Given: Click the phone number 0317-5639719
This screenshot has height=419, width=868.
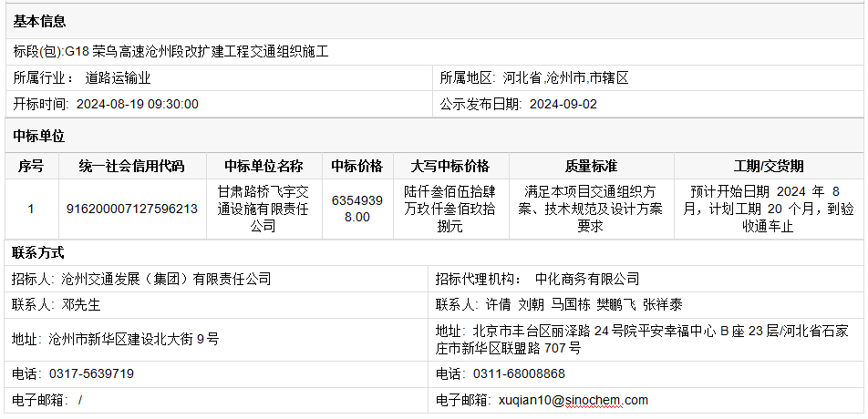Looking at the screenshot, I should coord(91,373).
